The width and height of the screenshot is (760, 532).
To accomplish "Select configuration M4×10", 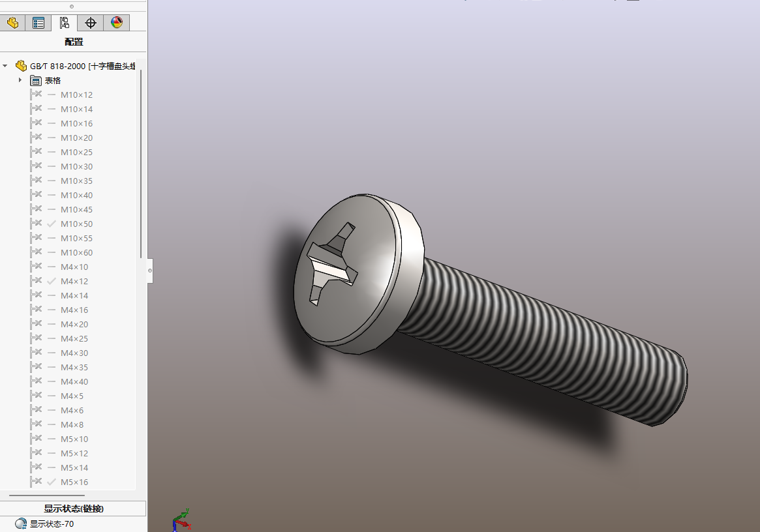I will (74, 267).
